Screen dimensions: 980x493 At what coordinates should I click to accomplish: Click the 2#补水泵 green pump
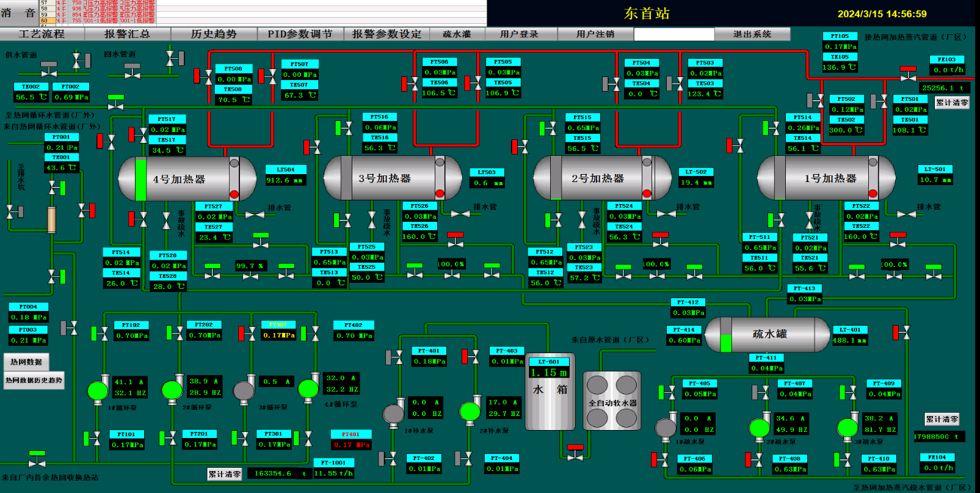tap(470, 411)
